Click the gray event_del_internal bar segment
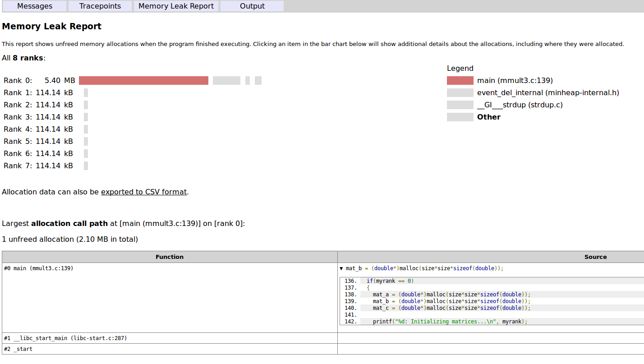644x364 pixels. click(226, 80)
